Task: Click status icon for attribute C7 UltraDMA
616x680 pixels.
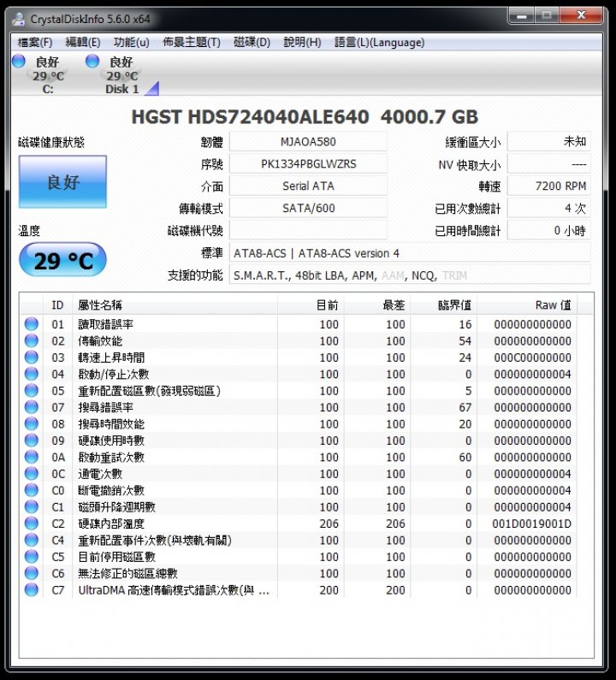Action: pyautogui.click(x=32, y=590)
